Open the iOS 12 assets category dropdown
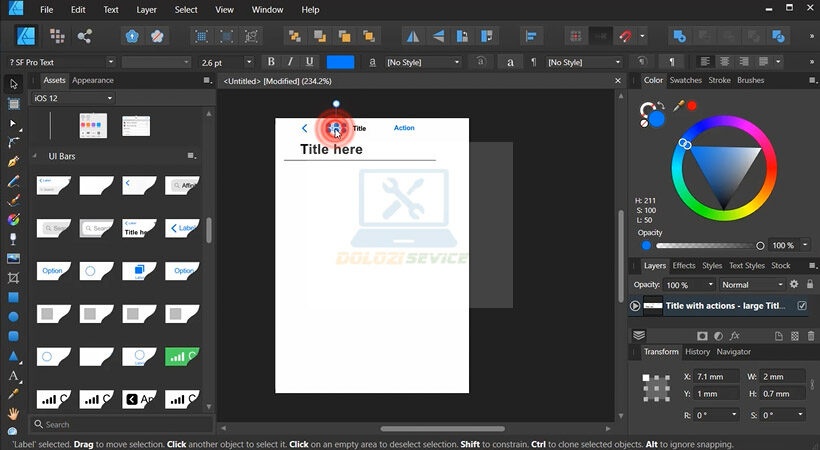 [x=72, y=98]
